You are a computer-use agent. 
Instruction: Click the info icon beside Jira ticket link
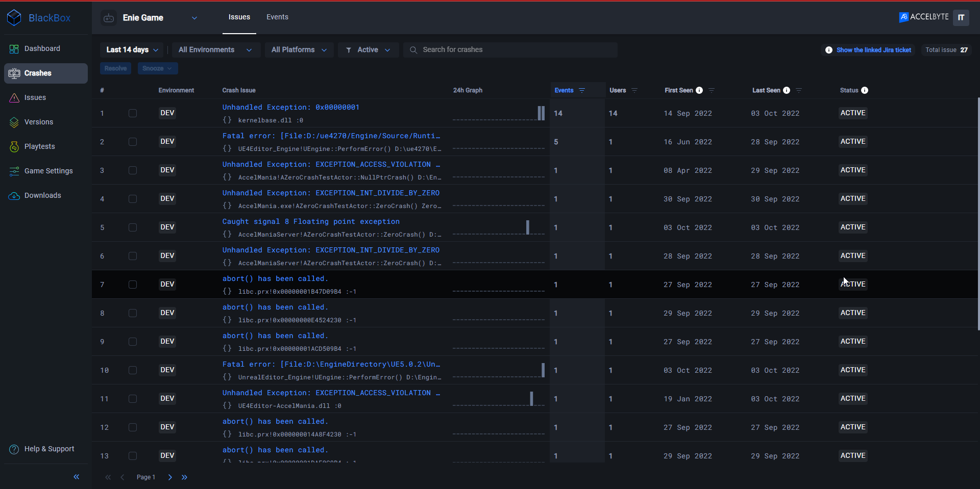point(829,50)
